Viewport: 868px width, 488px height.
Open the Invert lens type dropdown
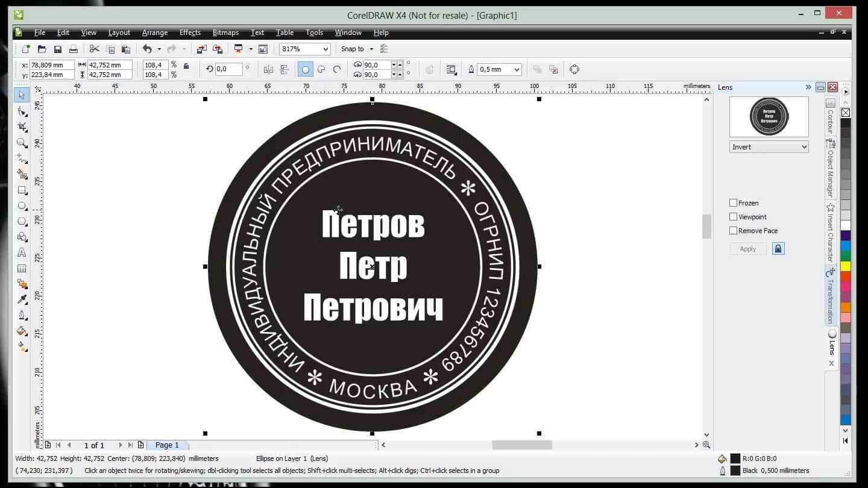coord(769,147)
